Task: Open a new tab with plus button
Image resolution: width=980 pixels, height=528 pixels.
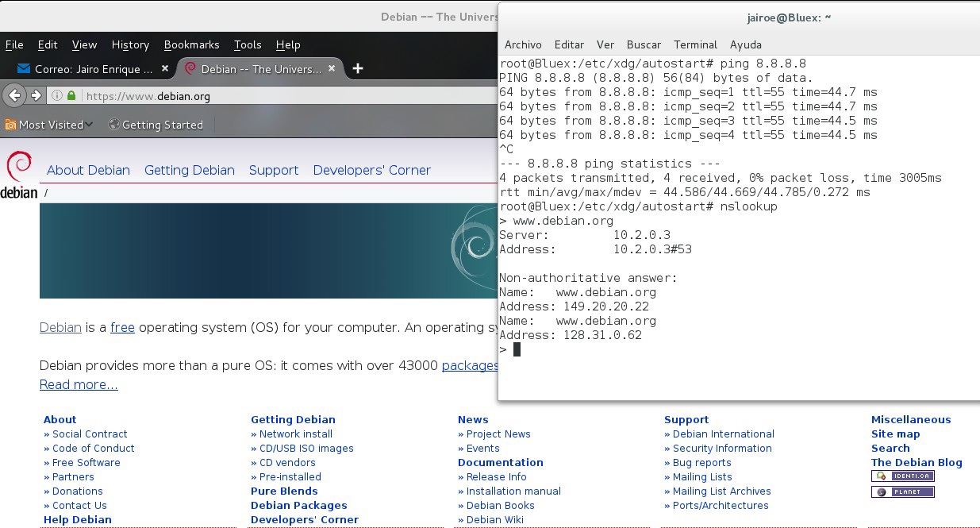Action: click(x=358, y=69)
